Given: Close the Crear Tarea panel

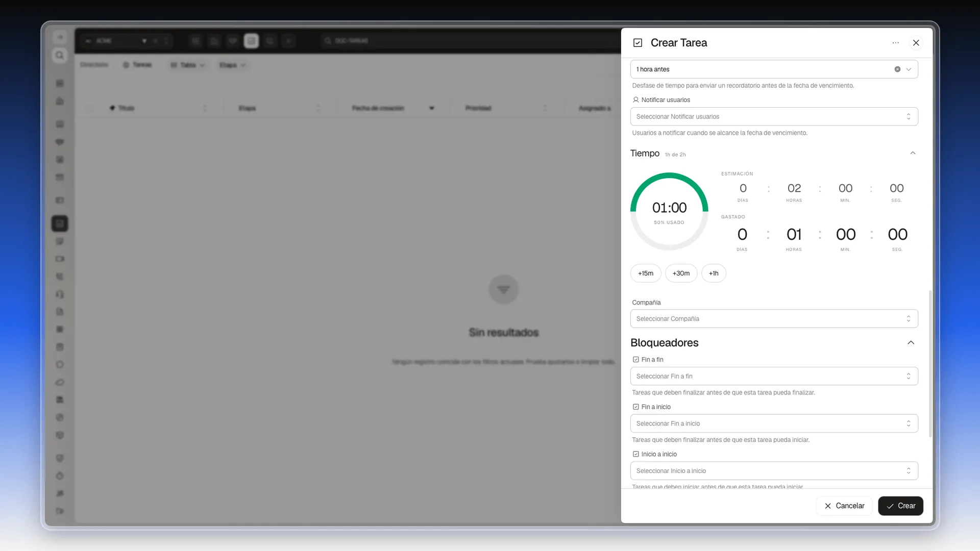Looking at the screenshot, I should click(x=916, y=43).
